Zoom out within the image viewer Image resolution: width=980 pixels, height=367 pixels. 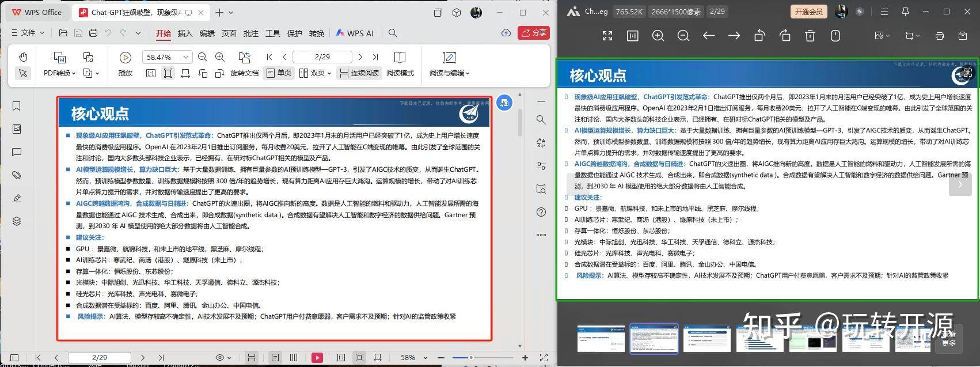(683, 36)
